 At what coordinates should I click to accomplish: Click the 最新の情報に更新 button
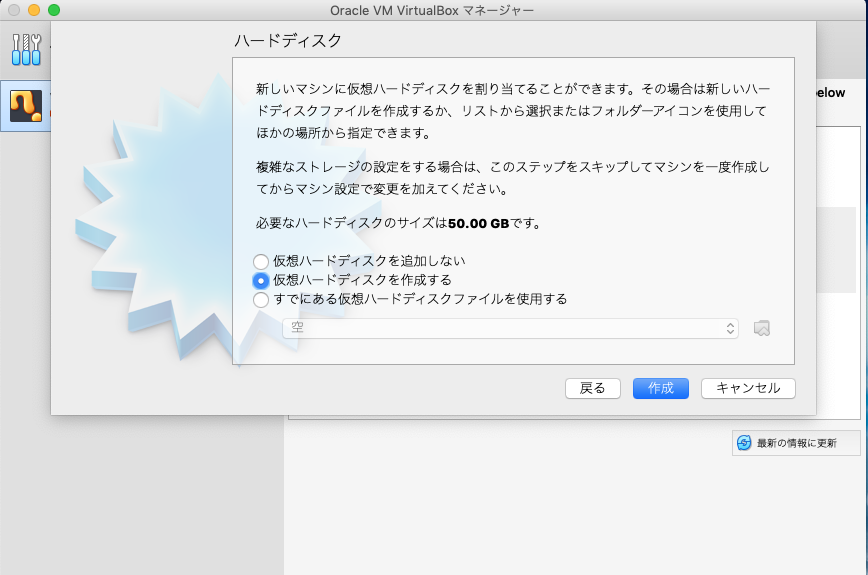click(x=796, y=443)
